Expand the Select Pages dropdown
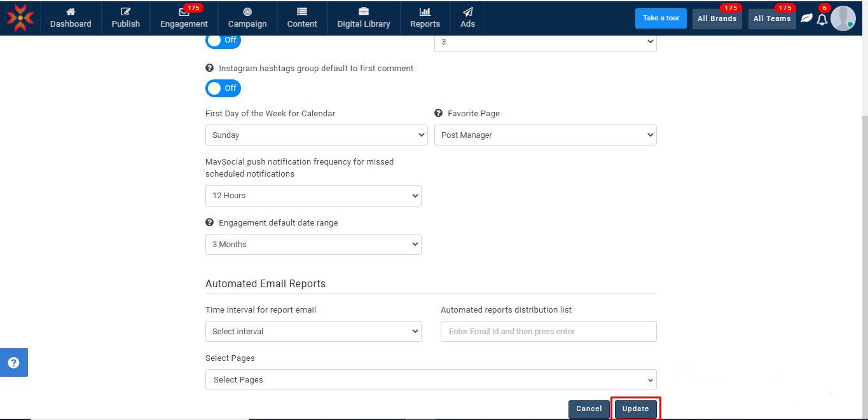The width and height of the screenshot is (868, 420). (431, 380)
